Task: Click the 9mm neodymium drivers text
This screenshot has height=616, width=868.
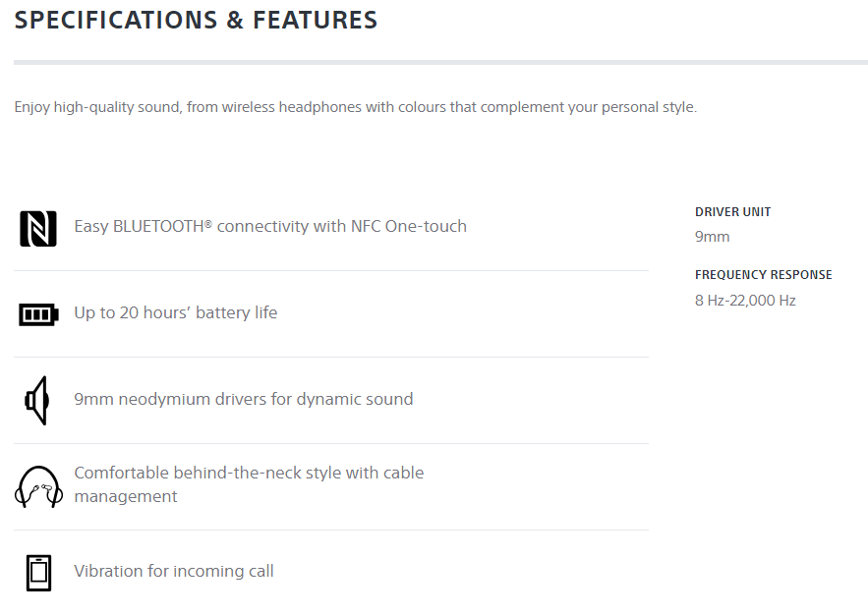Action: (x=244, y=399)
